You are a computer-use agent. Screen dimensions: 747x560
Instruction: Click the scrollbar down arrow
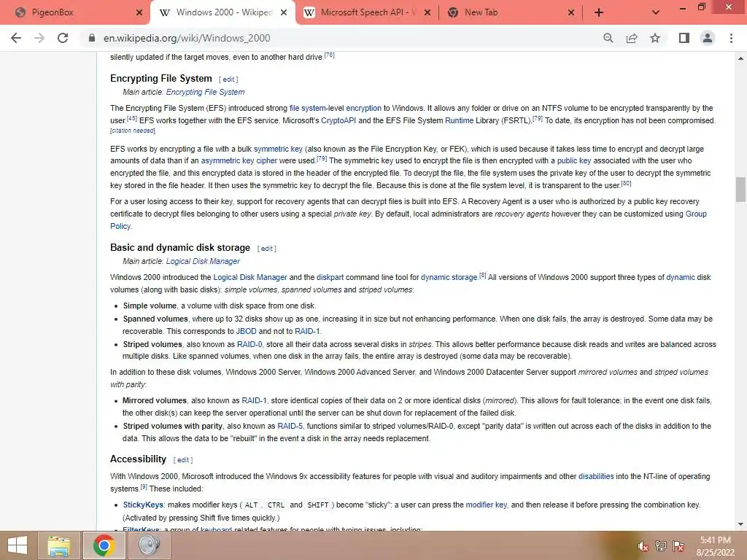pyautogui.click(x=741, y=524)
